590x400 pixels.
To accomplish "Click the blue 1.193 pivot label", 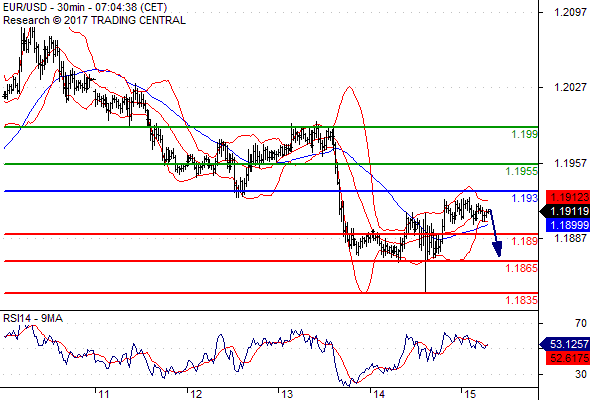I will point(525,198).
